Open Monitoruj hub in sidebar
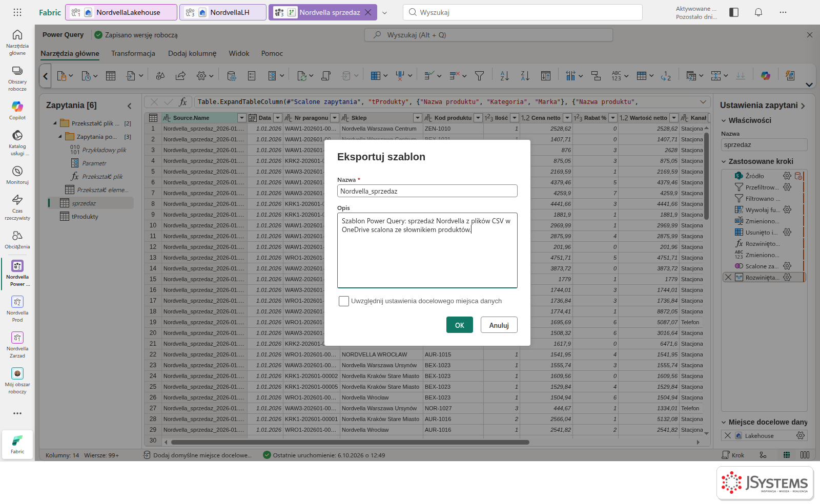Viewport: 820px width, 504px height. (x=17, y=175)
